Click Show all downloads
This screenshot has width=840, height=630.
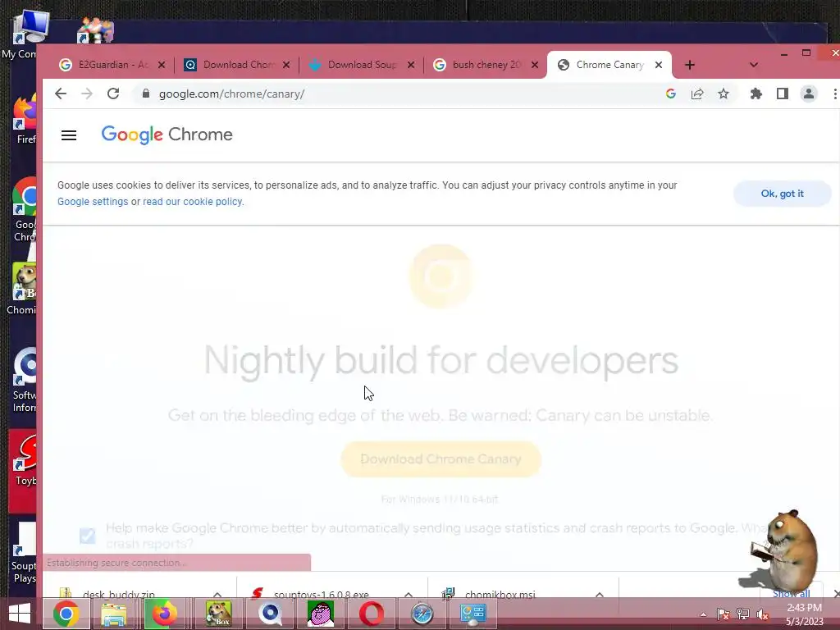(x=791, y=593)
